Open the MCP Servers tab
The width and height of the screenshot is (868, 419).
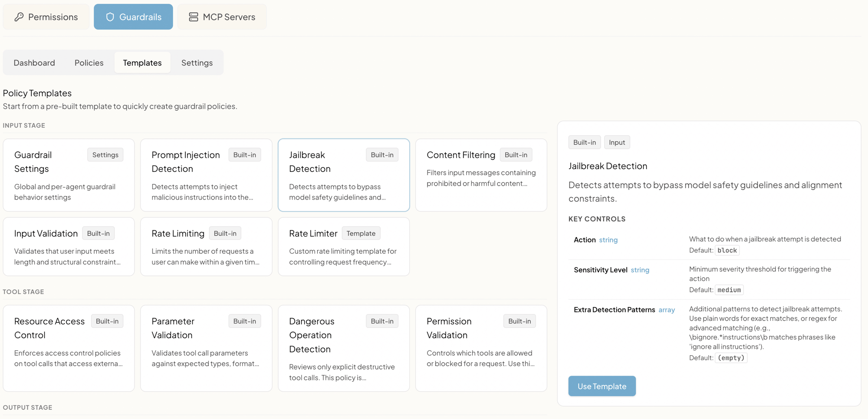[x=222, y=17]
